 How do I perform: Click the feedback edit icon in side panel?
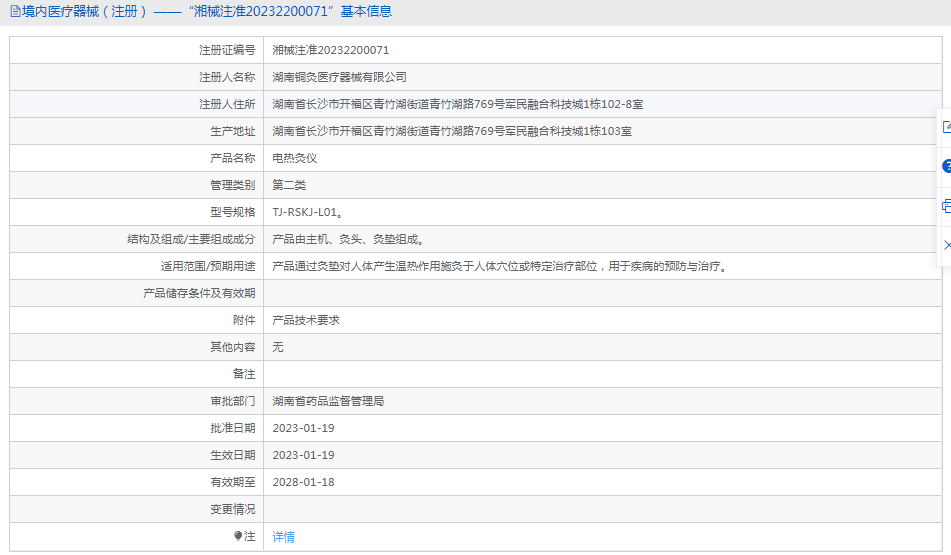click(947, 127)
